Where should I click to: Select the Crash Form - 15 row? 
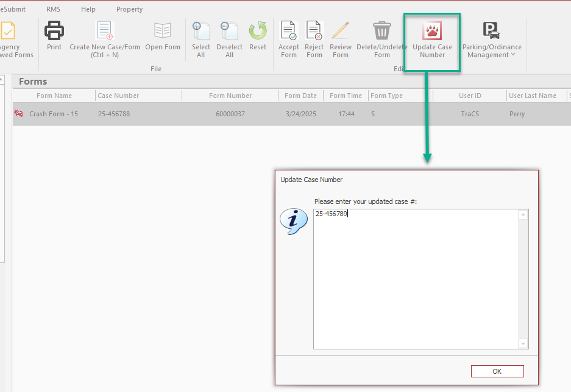tap(54, 114)
